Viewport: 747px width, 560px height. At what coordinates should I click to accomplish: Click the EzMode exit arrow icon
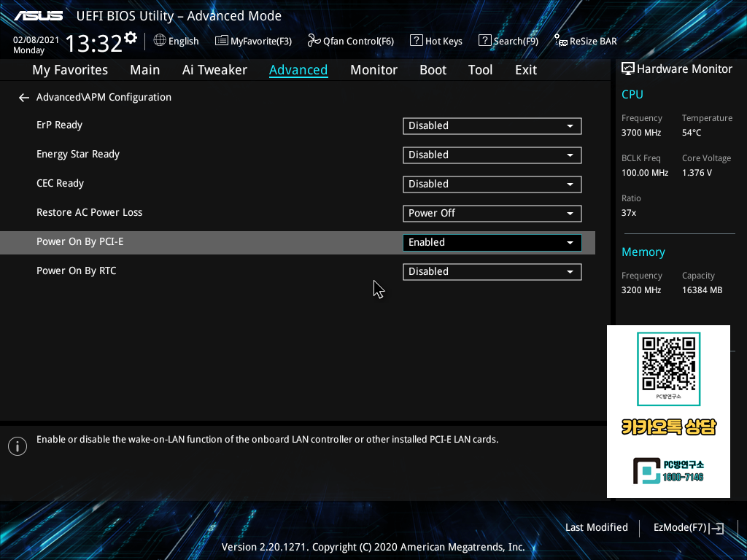click(716, 528)
